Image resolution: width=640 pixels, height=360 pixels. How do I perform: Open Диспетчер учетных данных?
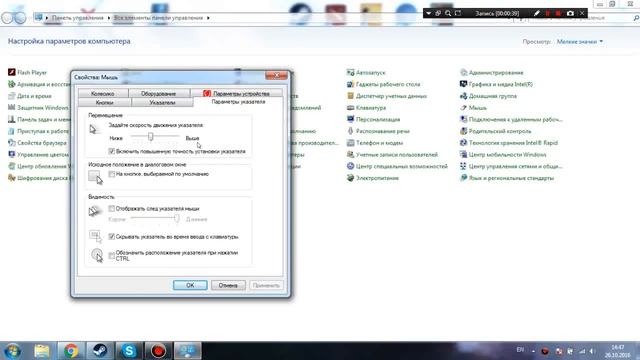tap(387, 96)
